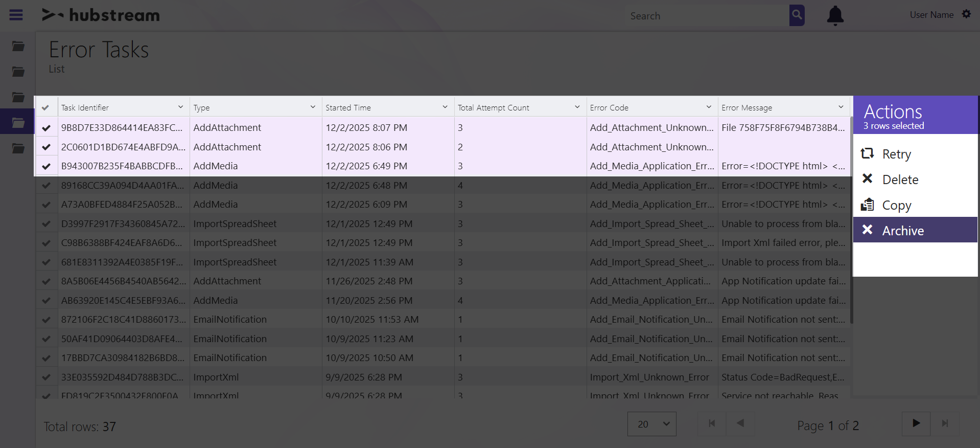
Task: Check row 681E8311392A4E0385F19F
Action: [x=46, y=262]
